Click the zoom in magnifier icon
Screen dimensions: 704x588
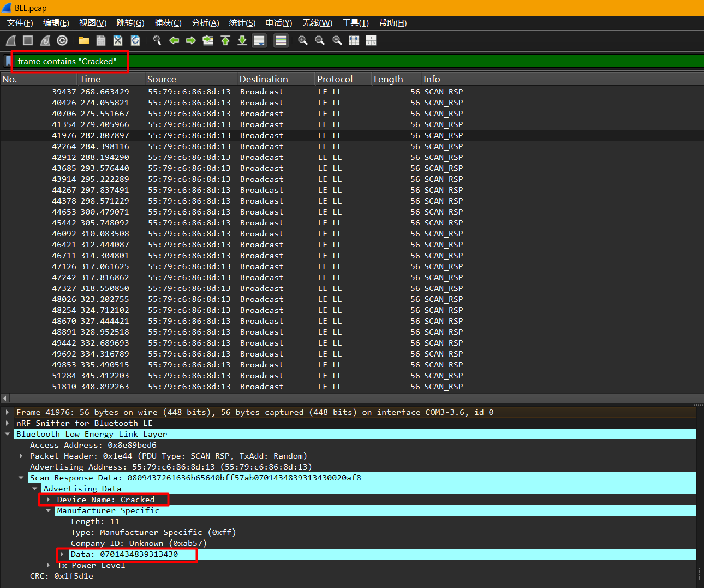tap(302, 40)
